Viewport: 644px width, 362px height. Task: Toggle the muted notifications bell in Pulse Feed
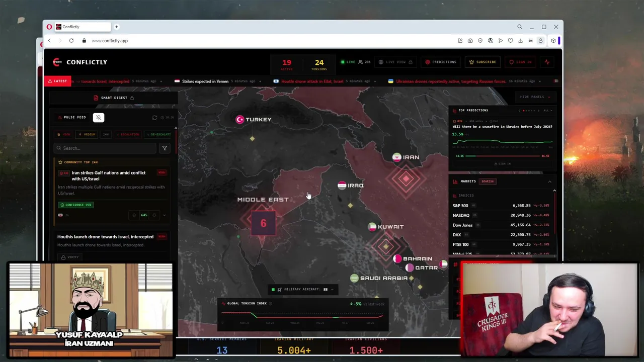98,118
